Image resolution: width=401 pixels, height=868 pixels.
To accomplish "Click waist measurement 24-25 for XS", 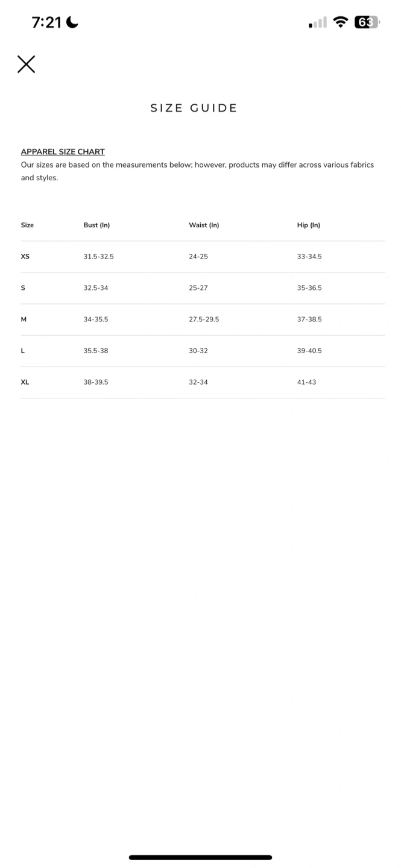I will (198, 257).
